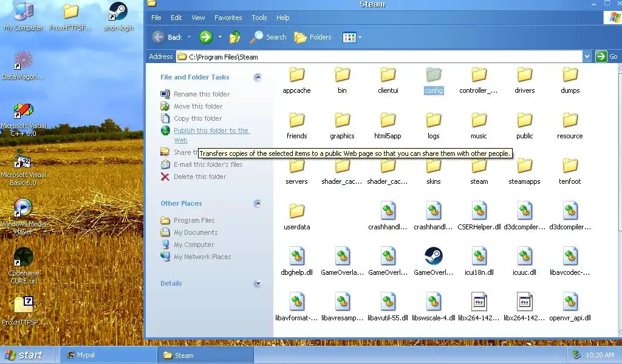Click the Go button beside address bar

pos(607,56)
